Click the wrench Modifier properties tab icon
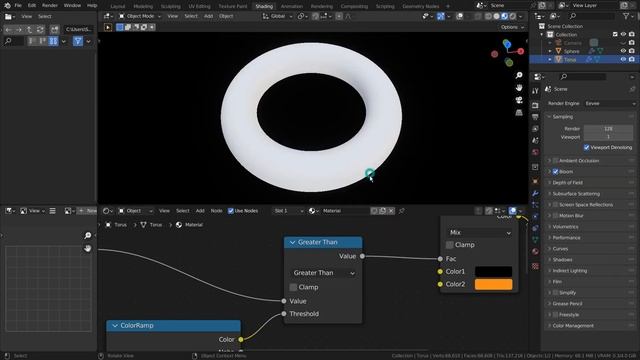The width and height of the screenshot is (640, 360). (535, 193)
